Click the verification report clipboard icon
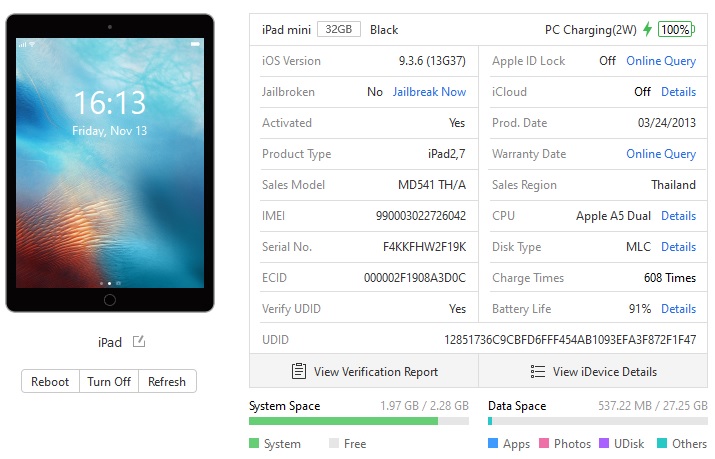The image size is (715, 459). (x=299, y=371)
